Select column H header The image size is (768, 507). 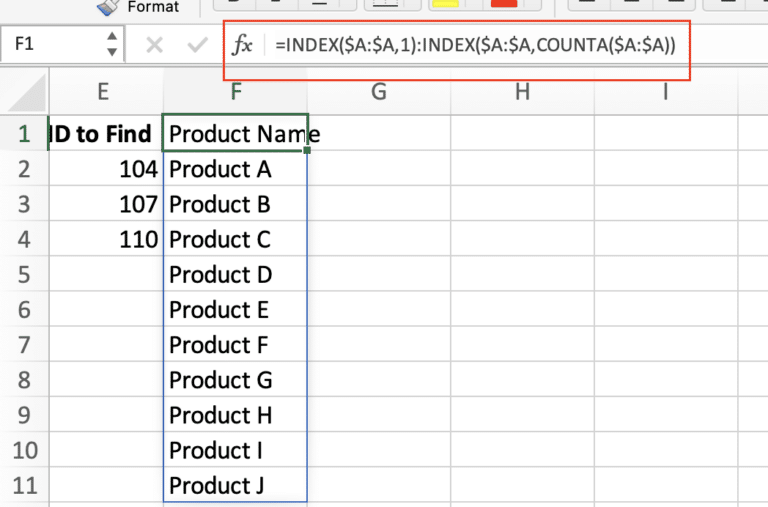tap(522, 92)
